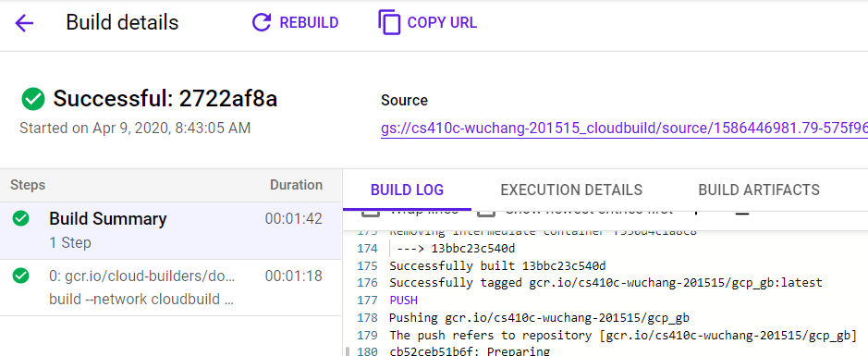Image resolution: width=868 pixels, height=356 pixels.
Task: Click the green check icon for step 0
Action: [20, 276]
